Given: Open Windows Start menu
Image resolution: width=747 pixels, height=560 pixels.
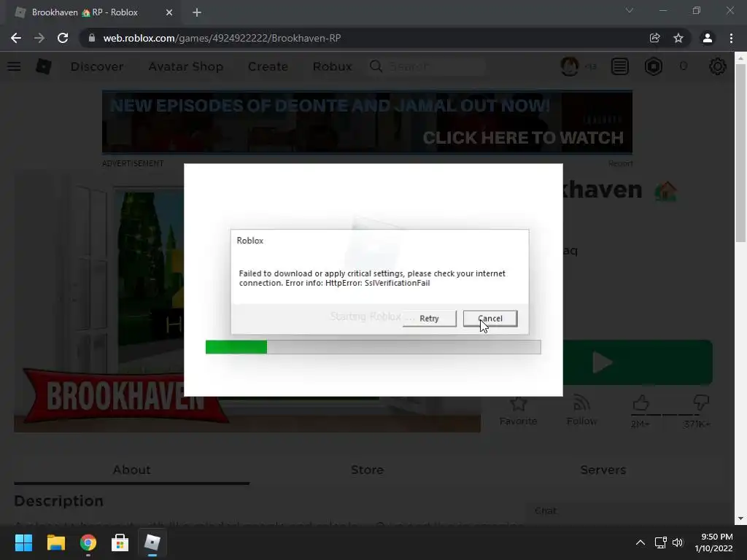Looking at the screenshot, I should 23,542.
